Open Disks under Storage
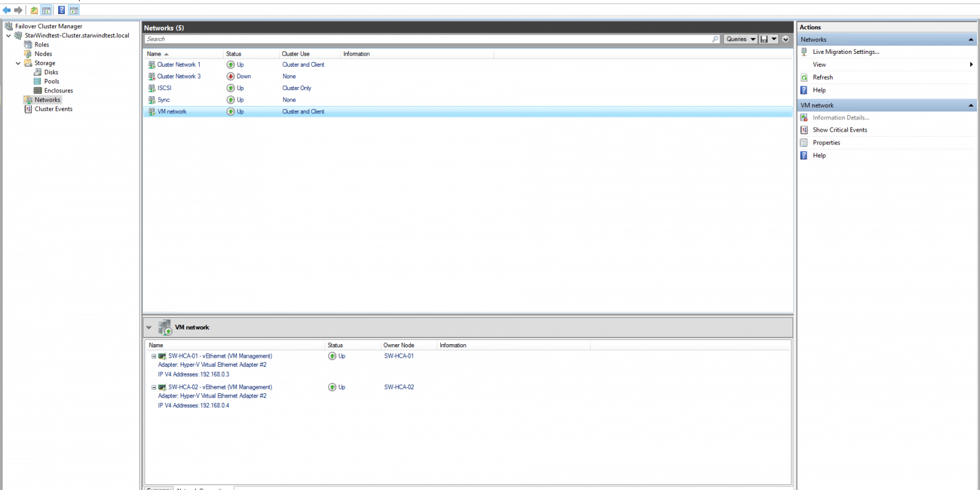The height and width of the screenshot is (490, 980). (51, 72)
